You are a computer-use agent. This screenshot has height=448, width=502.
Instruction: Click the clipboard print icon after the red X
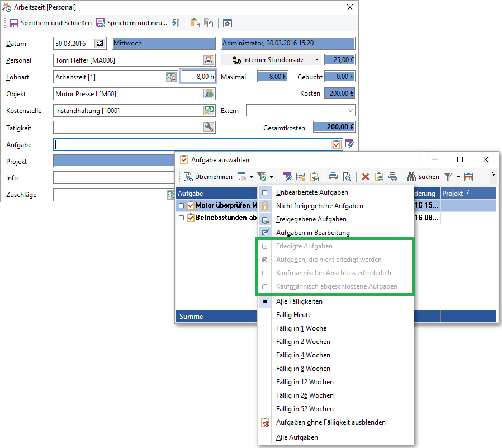point(379,177)
